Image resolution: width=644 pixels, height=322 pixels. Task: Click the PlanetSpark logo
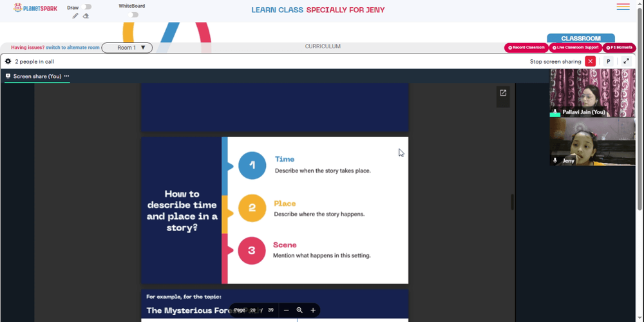(35, 8)
